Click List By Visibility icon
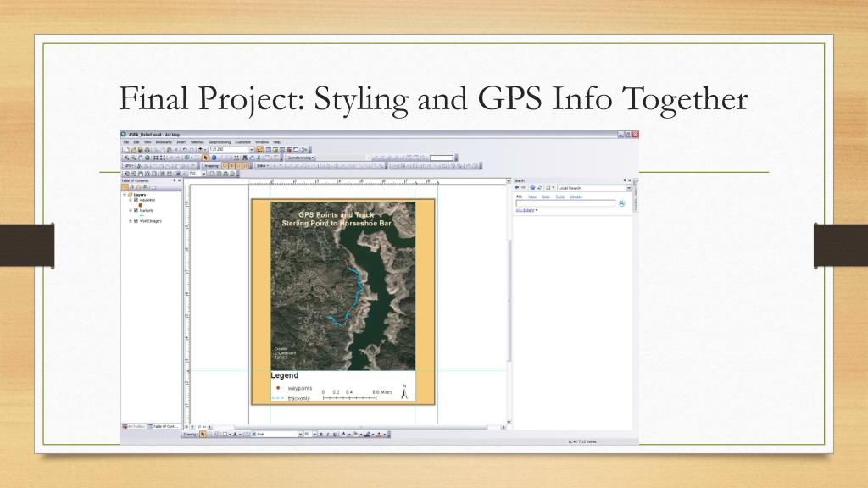Viewport: 868px width, 488px height. [138, 187]
